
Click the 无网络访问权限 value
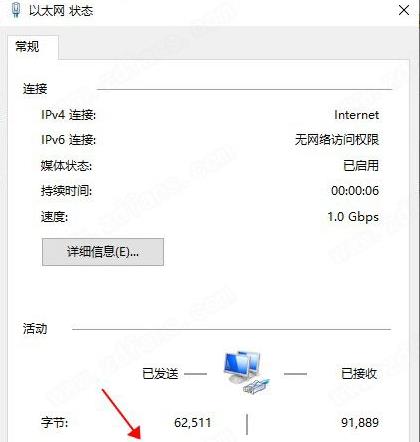tap(337, 139)
